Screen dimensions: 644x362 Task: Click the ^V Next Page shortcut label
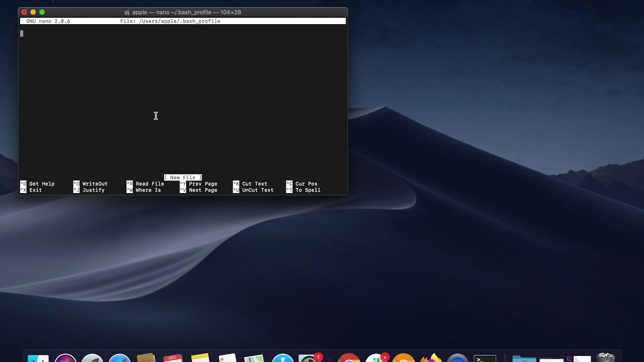[x=199, y=190]
